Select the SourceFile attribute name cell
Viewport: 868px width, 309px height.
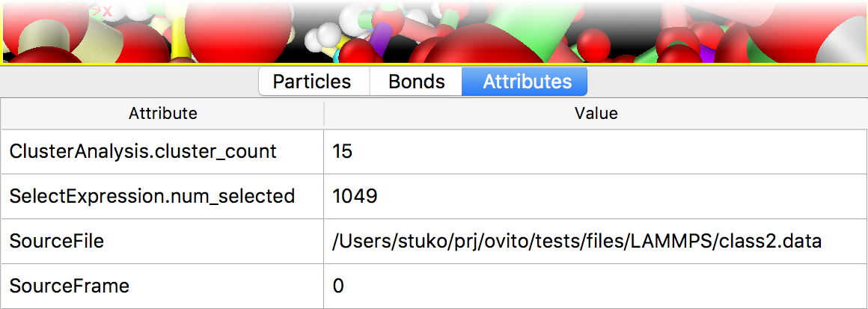pyautogui.click(x=56, y=242)
